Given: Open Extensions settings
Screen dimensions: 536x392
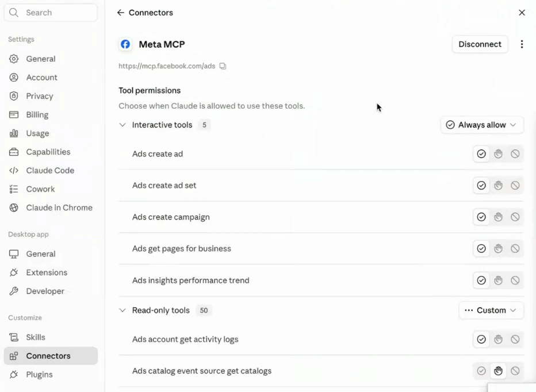Looking at the screenshot, I should (x=51, y=272).
